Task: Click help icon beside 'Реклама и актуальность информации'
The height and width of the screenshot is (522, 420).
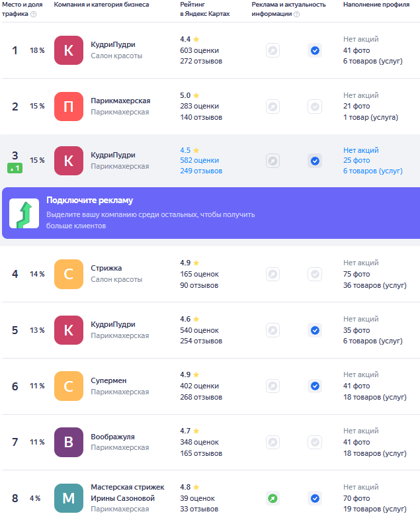Action: pos(296,14)
